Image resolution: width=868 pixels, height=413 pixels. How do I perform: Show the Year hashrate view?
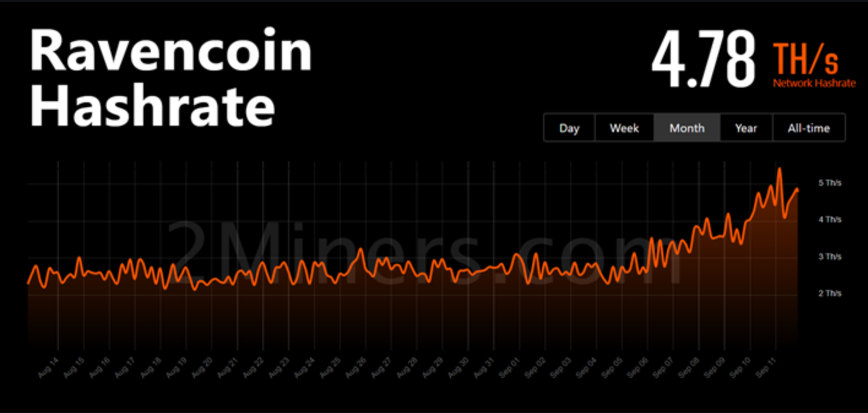(746, 128)
